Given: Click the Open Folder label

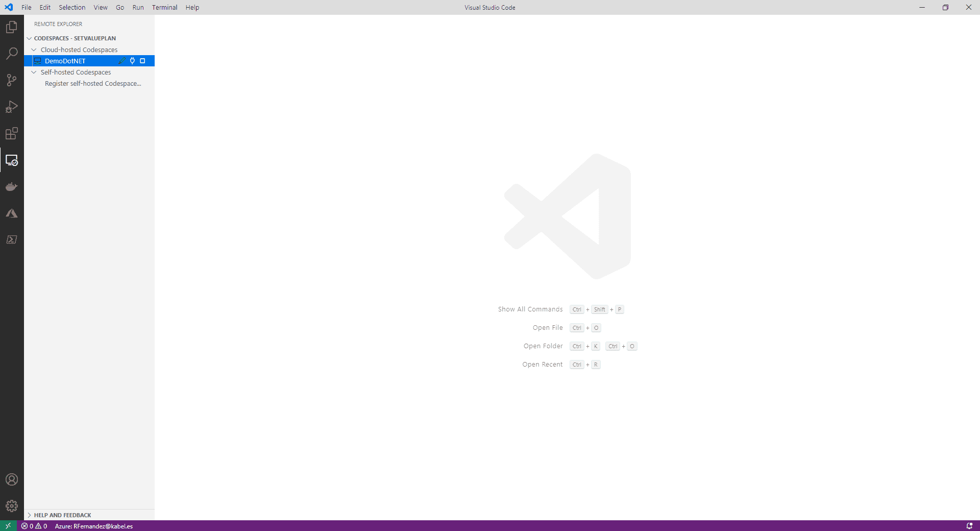Looking at the screenshot, I should [x=543, y=346].
